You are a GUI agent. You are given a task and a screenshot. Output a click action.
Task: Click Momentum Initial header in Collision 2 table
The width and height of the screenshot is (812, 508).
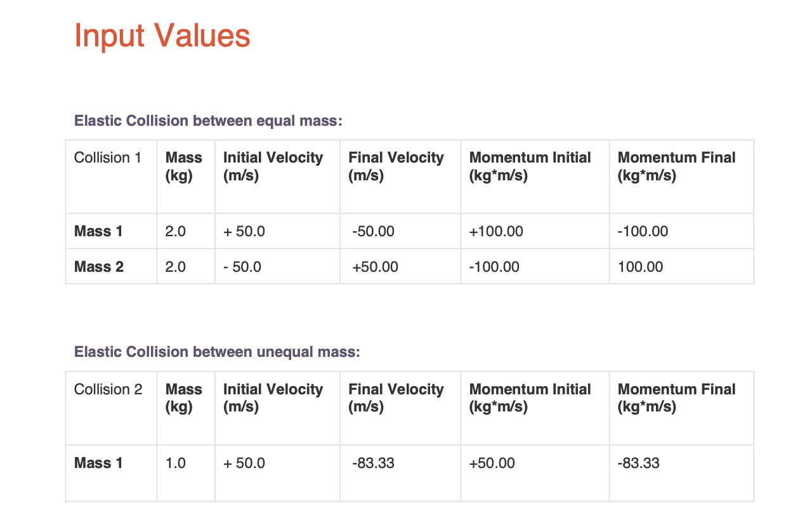click(x=530, y=398)
